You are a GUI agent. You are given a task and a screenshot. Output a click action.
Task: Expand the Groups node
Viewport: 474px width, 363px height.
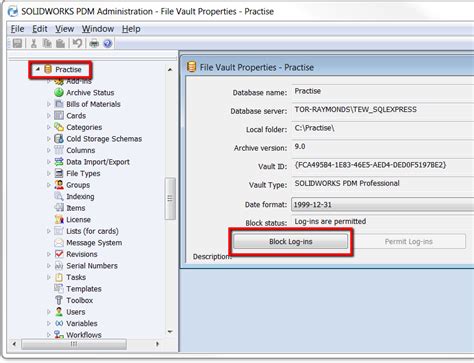[x=49, y=185]
